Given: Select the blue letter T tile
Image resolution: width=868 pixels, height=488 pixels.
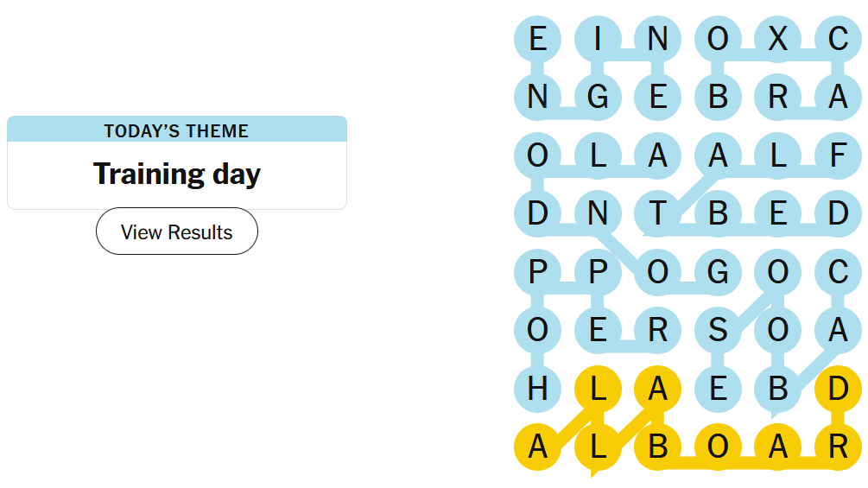Looking at the screenshot, I should (658, 213).
